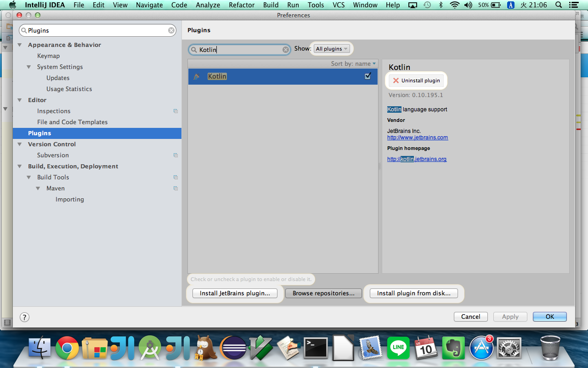Open the Time Machine menu bar icon
The height and width of the screenshot is (368, 588).
(x=427, y=5)
